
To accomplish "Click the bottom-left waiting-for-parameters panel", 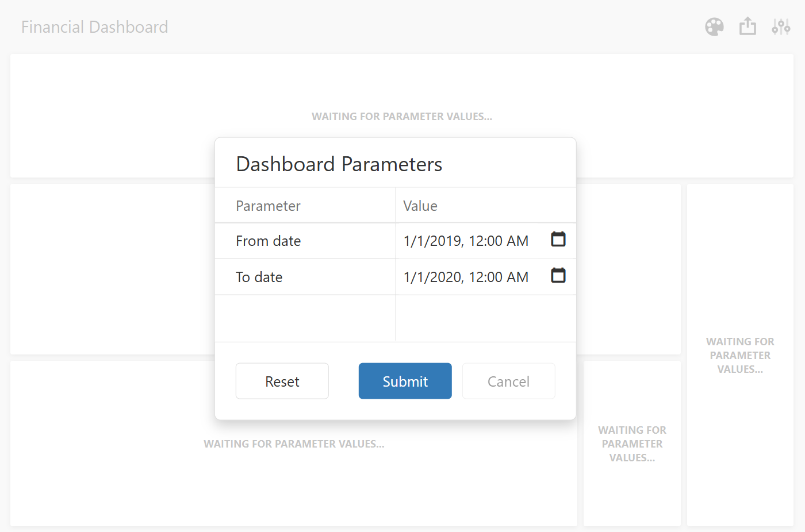I will coord(294,444).
